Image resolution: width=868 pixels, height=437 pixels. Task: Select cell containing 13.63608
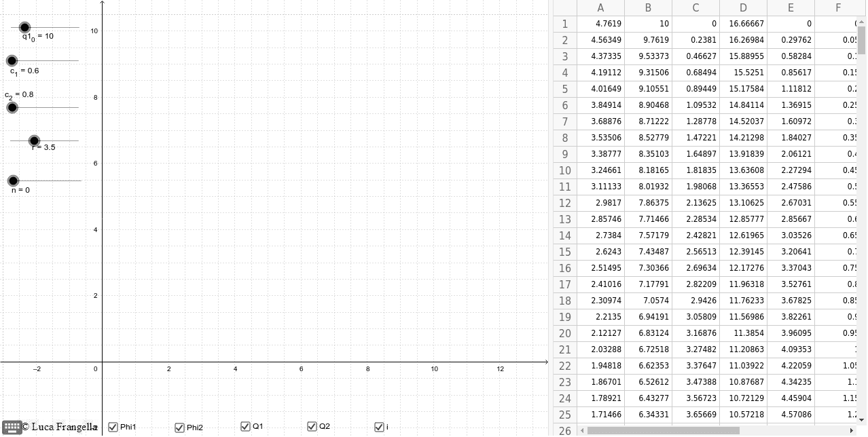[x=743, y=170]
